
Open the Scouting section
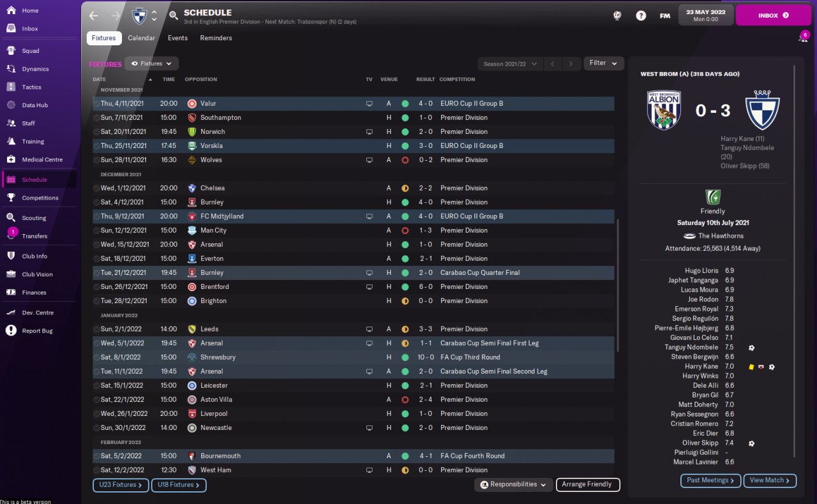tap(34, 218)
